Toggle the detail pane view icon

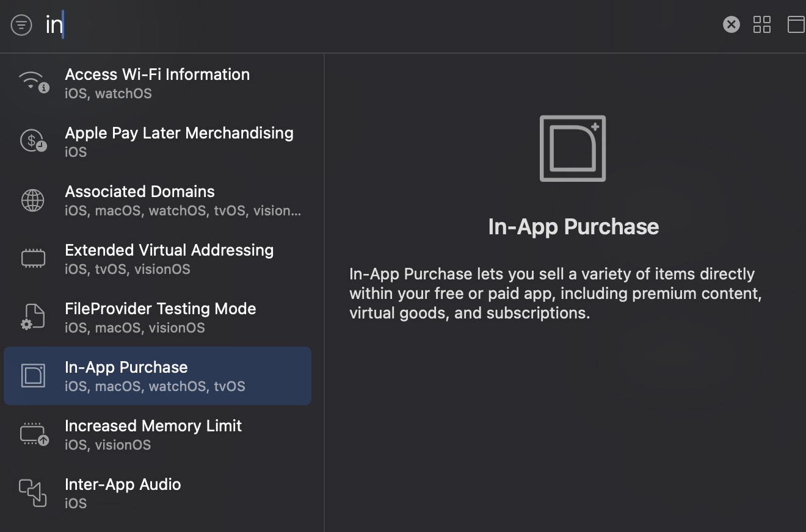tap(796, 24)
